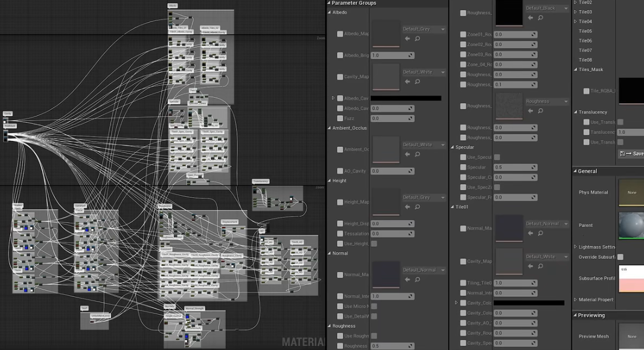
Task: Open the Default_Grey dropdown for Albedo_Map
Action: [x=424, y=29]
